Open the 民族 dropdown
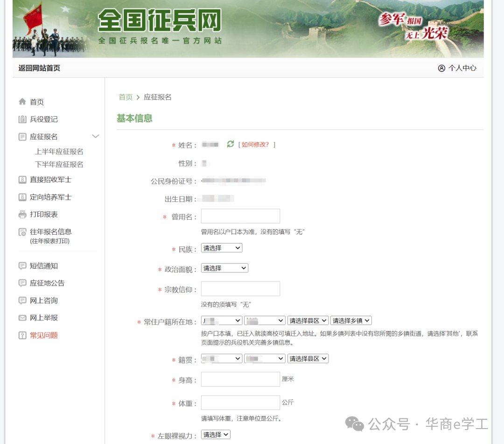The width and height of the screenshot is (504, 444). point(222,248)
